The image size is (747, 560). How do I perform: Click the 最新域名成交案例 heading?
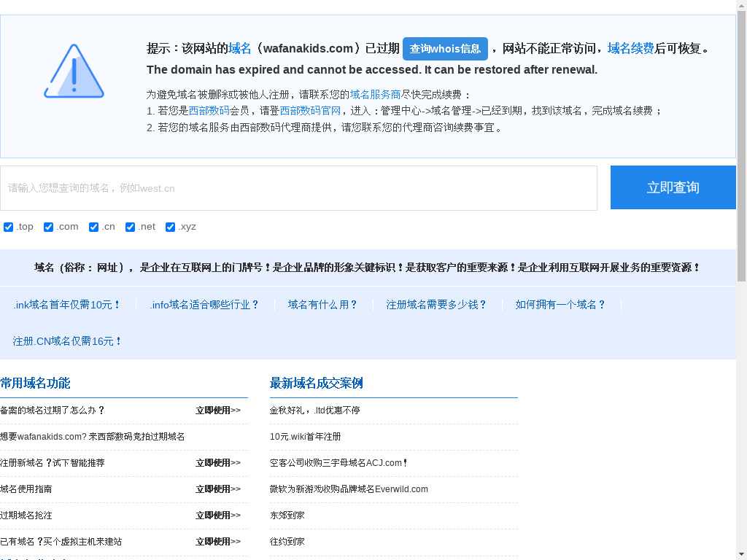pyautogui.click(x=317, y=383)
